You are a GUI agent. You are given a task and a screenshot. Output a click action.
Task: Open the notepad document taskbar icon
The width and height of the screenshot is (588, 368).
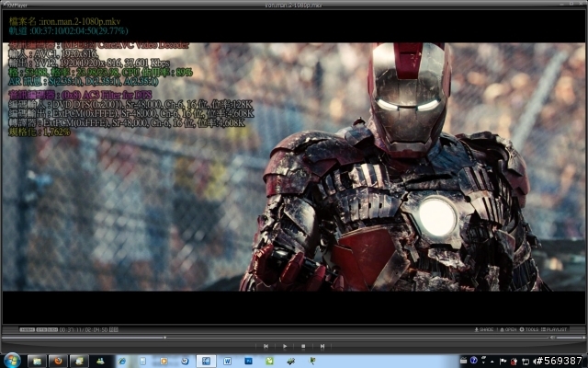tap(143, 362)
